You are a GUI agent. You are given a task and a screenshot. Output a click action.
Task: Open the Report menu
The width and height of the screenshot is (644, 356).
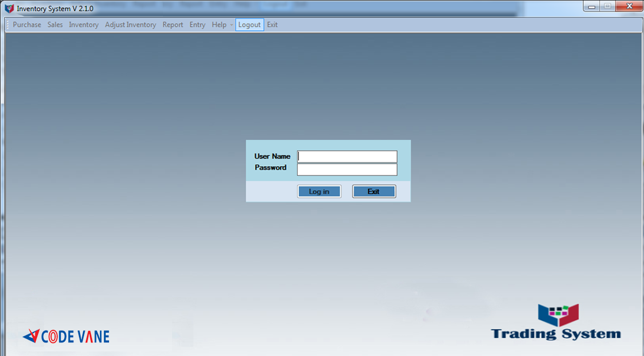[173, 25]
